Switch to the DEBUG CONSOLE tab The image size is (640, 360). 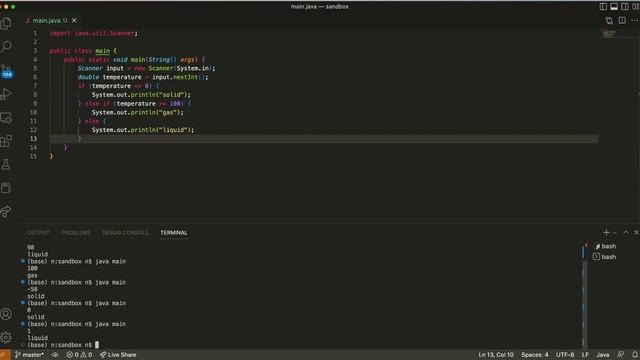click(125, 233)
